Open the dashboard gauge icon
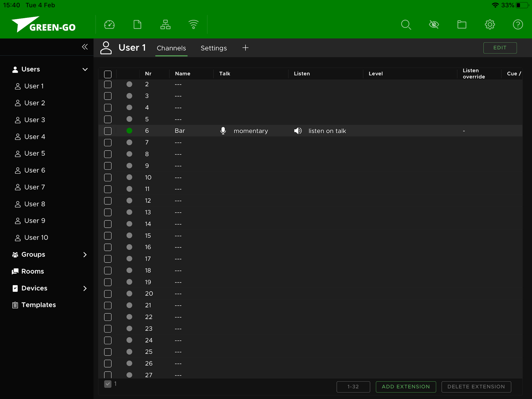532x399 pixels. pyautogui.click(x=109, y=25)
